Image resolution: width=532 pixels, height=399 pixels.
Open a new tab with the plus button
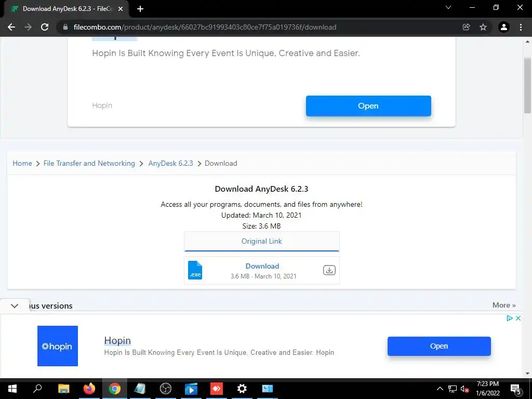click(x=140, y=9)
